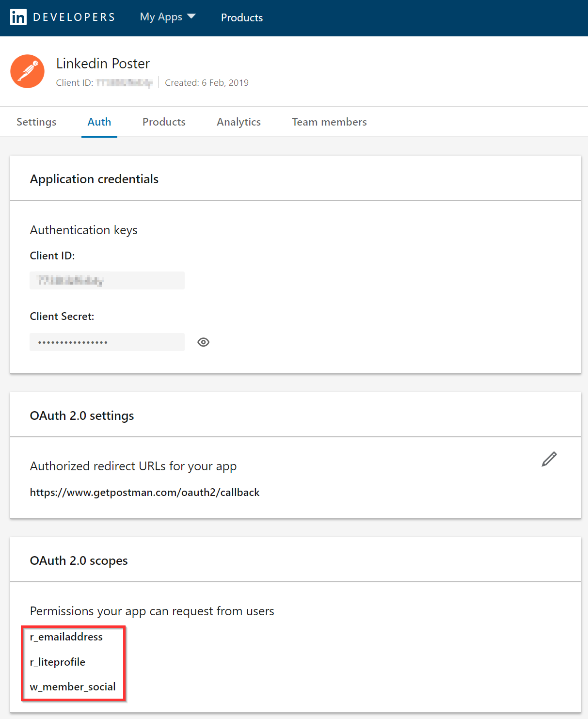Click the OAuth 2.0 settings heading
The width and height of the screenshot is (588, 719).
point(82,416)
